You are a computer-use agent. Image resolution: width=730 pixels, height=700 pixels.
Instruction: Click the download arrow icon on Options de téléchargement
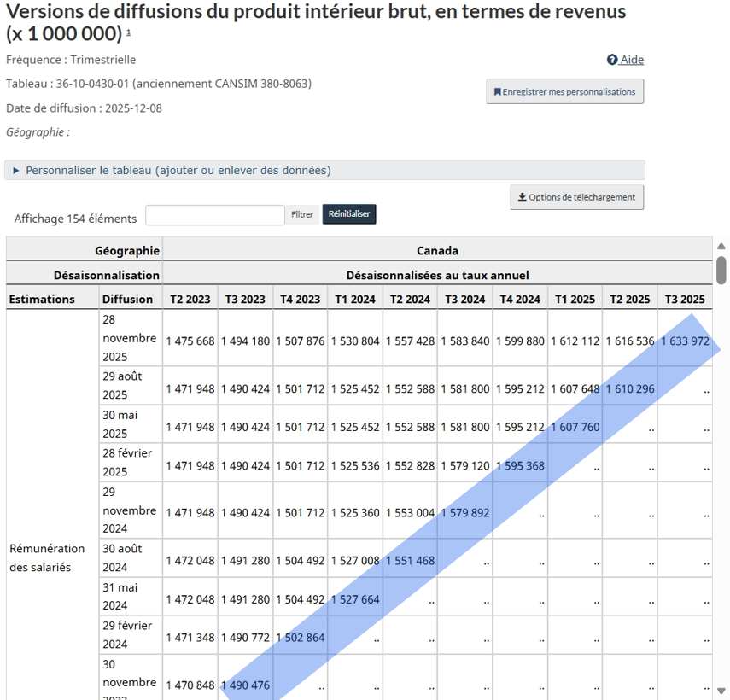click(x=523, y=197)
